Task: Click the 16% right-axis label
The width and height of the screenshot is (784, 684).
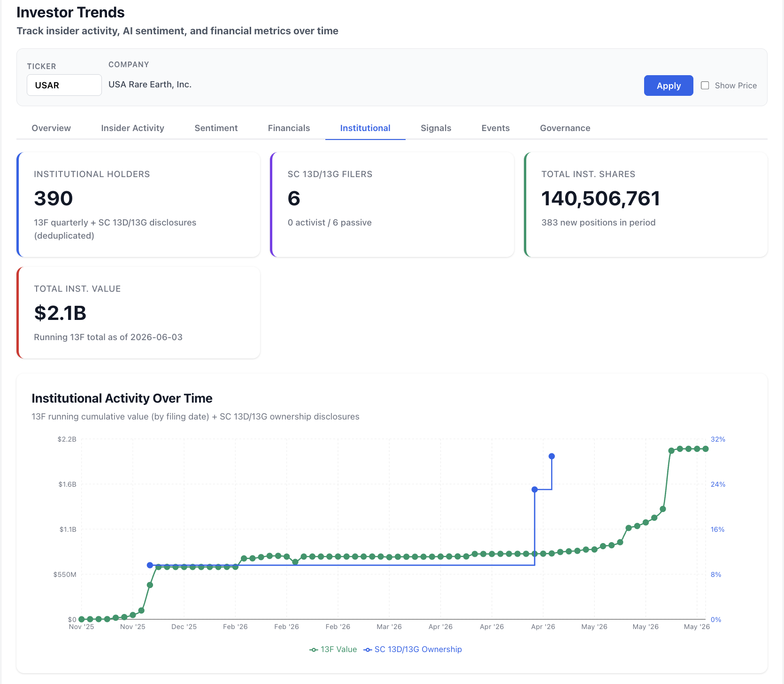Action: tap(717, 529)
